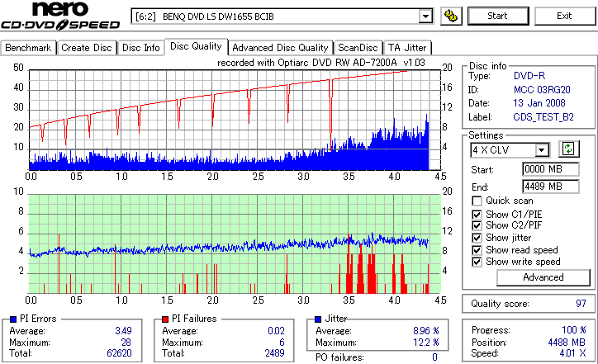Click the Quality score value 97
Screen dimensions: 598x364
click(581, 304)
